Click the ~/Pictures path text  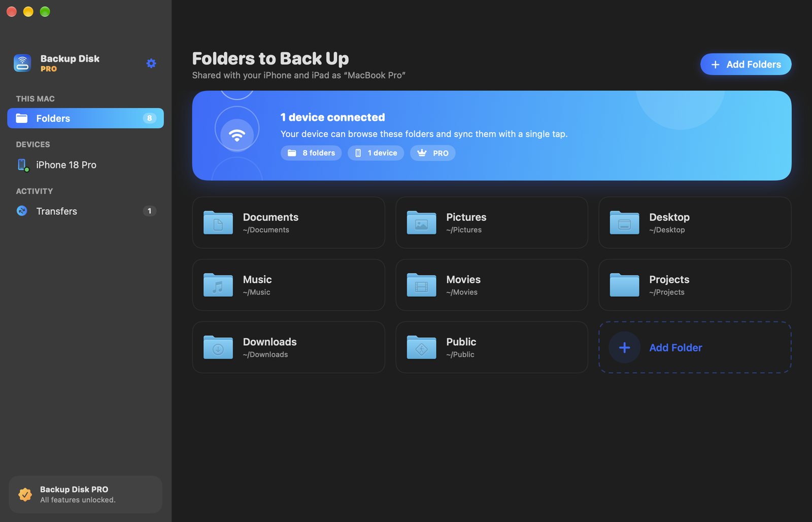464,230
